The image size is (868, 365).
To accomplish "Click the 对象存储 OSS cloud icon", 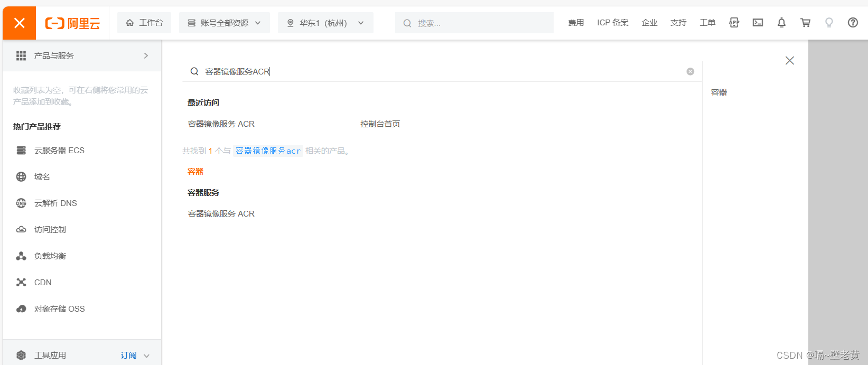I will 21,309.
